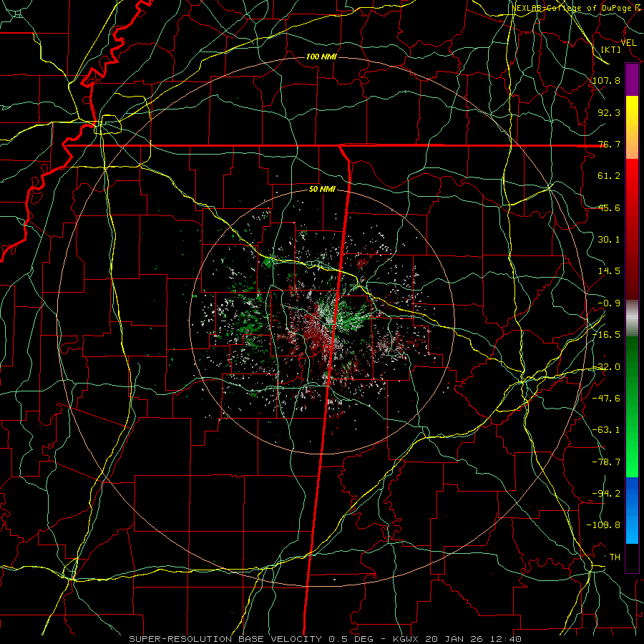Click the -0.9 legend value
Image resolution: width=644 pixels, height=644 pixels.
tap(609, 303)
